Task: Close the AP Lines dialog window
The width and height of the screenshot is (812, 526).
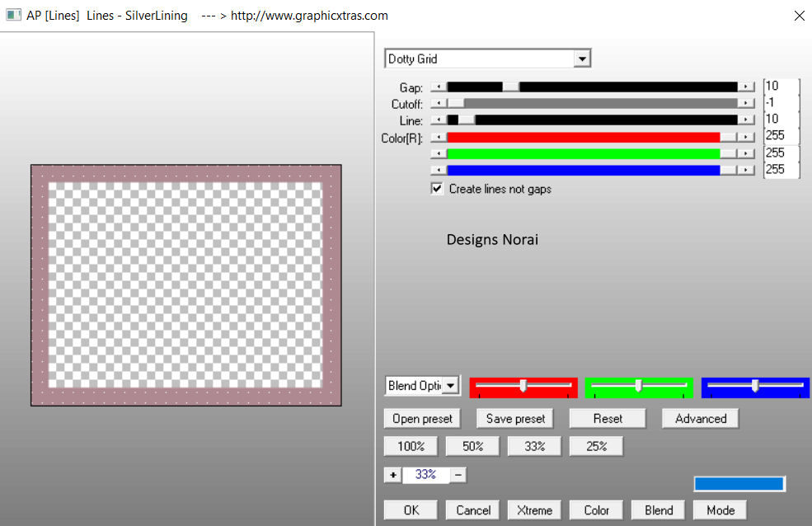Action: click(x=799, y=16)
